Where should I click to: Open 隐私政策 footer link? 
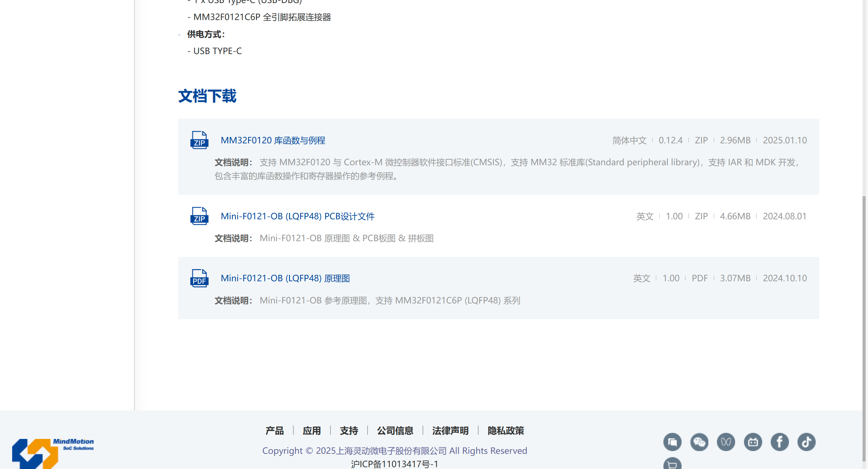[x=505, y=431]
